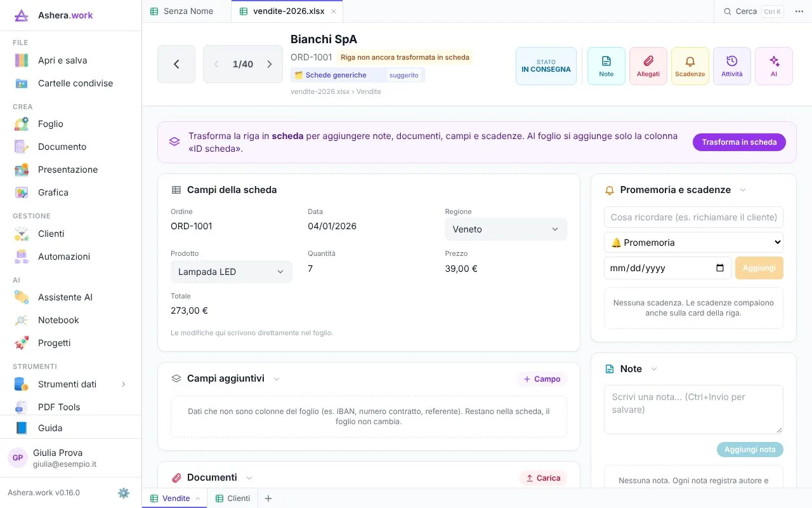Click the + Campo button
Image resolution: width=812 pixels, height=508 pixels.
click(542, 379)
